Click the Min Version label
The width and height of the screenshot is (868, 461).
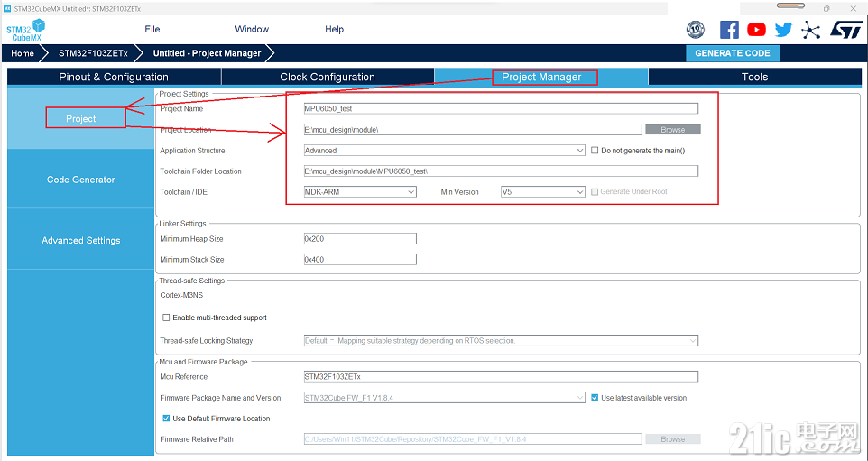pos(459,192)
